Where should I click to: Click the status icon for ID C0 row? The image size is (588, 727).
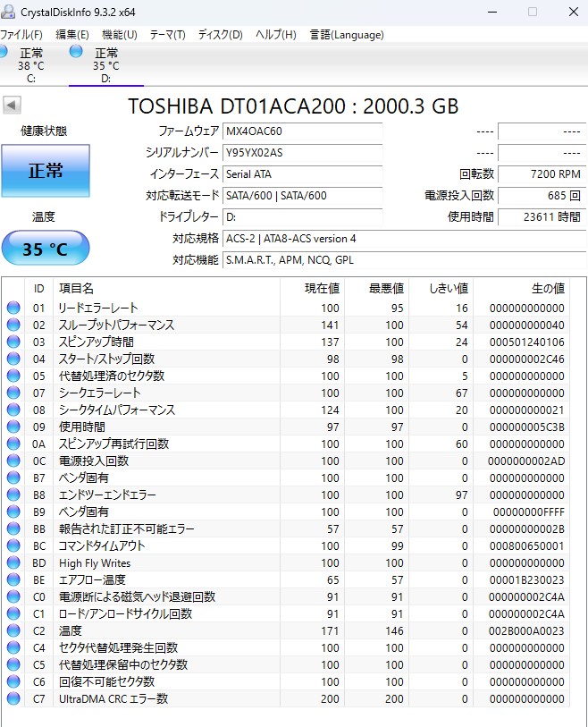coord(13,596)
